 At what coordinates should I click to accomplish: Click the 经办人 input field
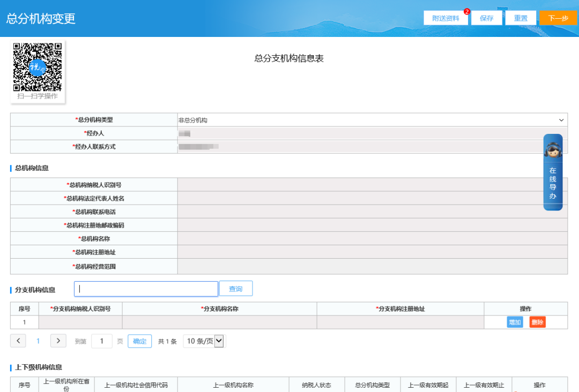372,133
